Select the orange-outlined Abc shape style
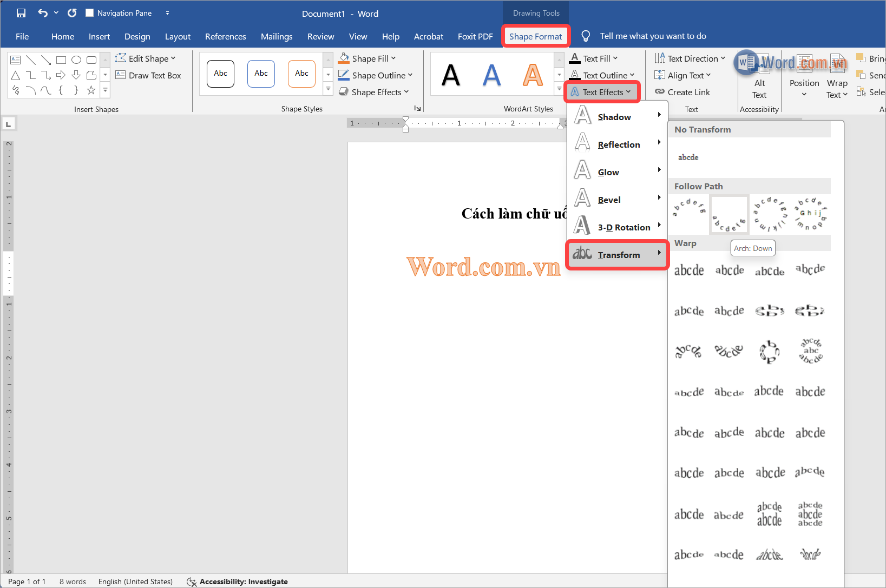This screenshot has width=886, height=588. coord(301,74)
